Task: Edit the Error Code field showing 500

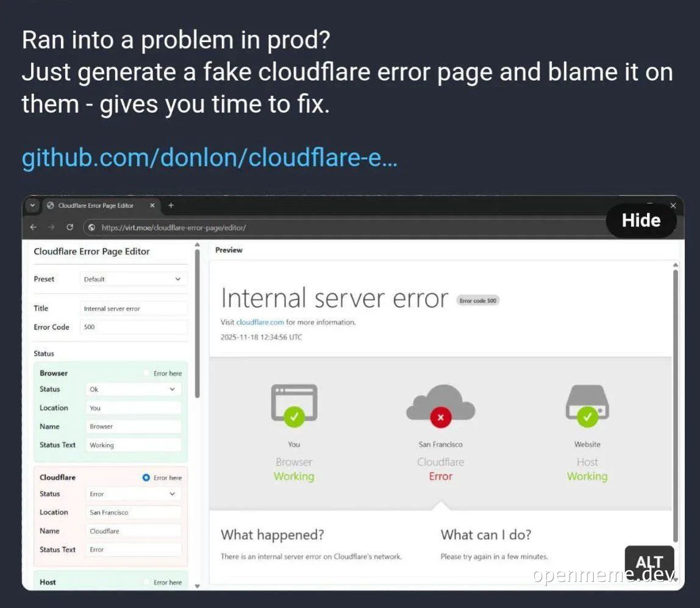Action: (133, 327)
